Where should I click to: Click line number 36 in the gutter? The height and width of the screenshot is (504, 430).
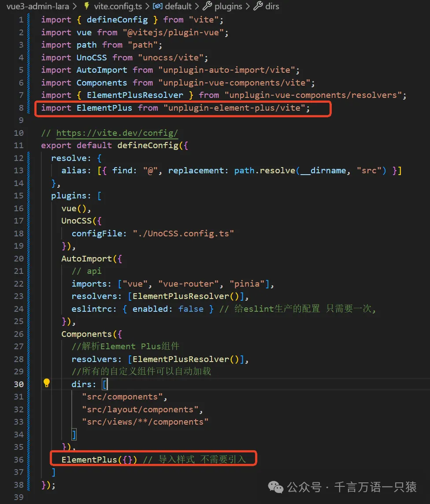pyautogui.click(x=19, y=459)
